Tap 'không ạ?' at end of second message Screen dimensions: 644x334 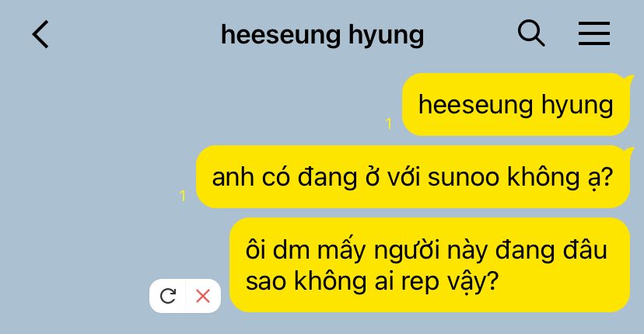point(560,178)
